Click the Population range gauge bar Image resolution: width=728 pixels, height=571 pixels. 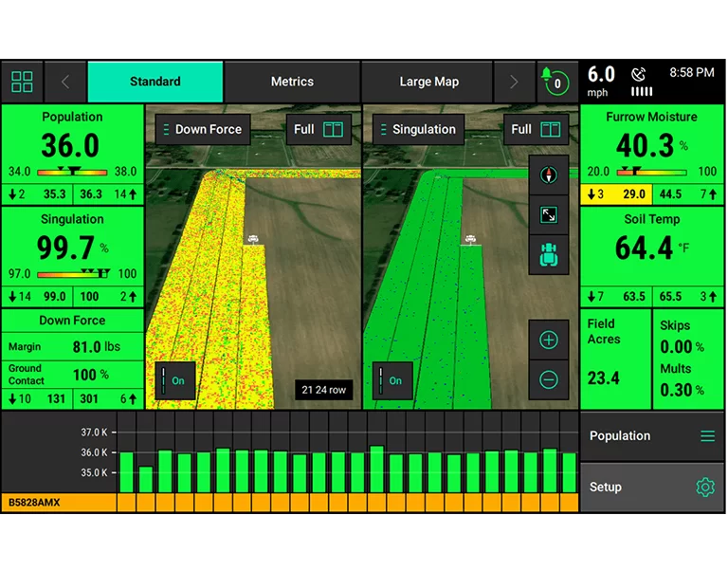pos(72,172)
